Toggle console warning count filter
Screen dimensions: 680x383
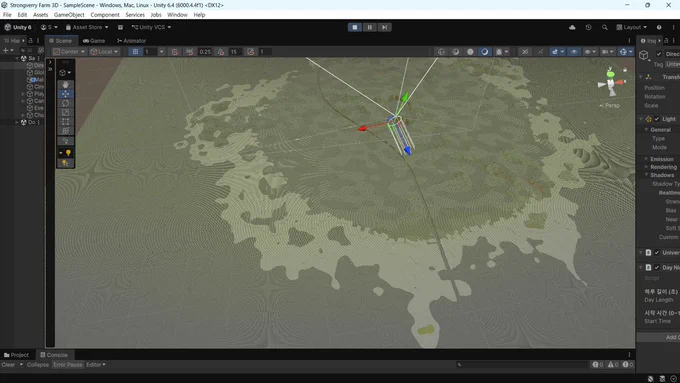613,365
